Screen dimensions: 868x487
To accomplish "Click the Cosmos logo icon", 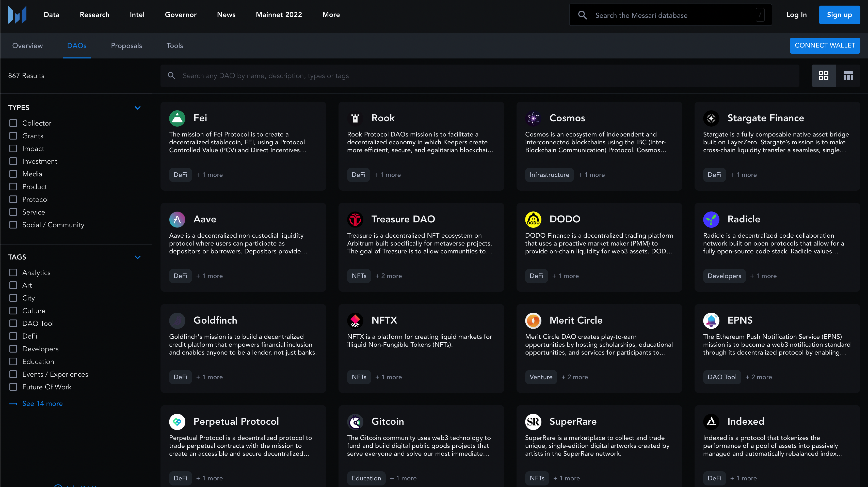I will tap(533, 118).
